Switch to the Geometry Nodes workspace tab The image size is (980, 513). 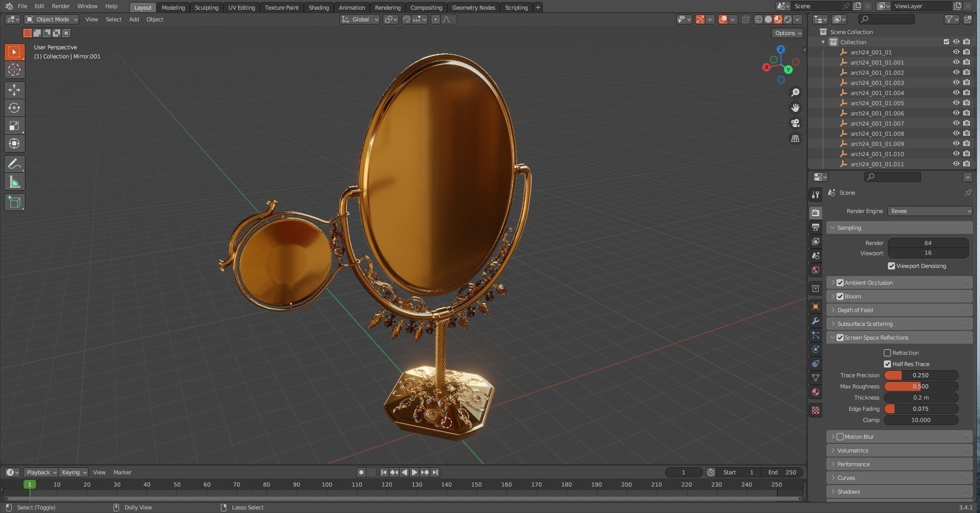point(473,8)
